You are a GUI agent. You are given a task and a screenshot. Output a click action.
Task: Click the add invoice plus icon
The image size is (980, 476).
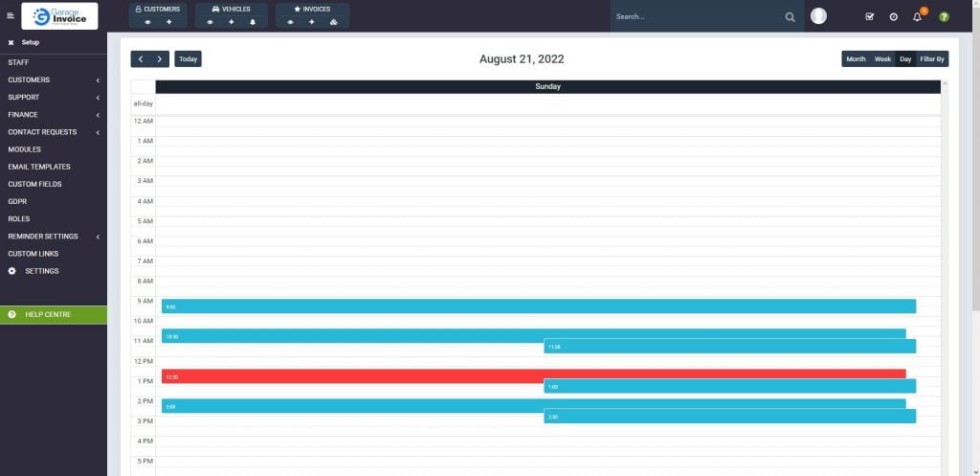(312, 21)
